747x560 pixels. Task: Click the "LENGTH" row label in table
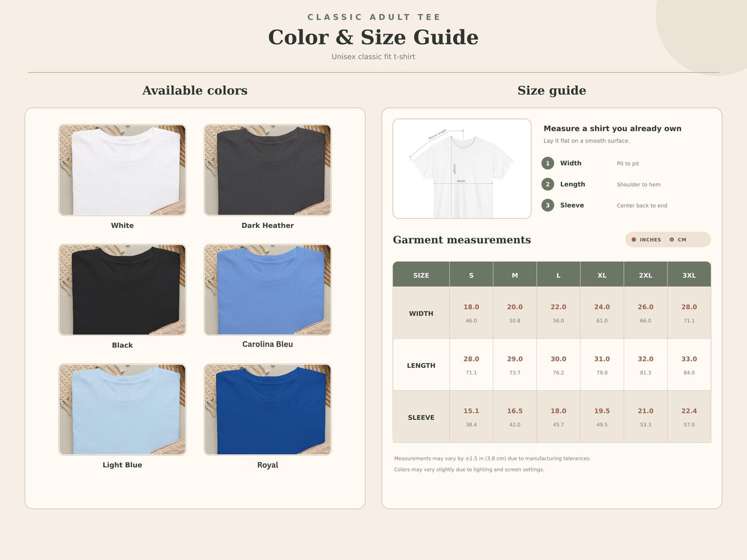[421, 366]
